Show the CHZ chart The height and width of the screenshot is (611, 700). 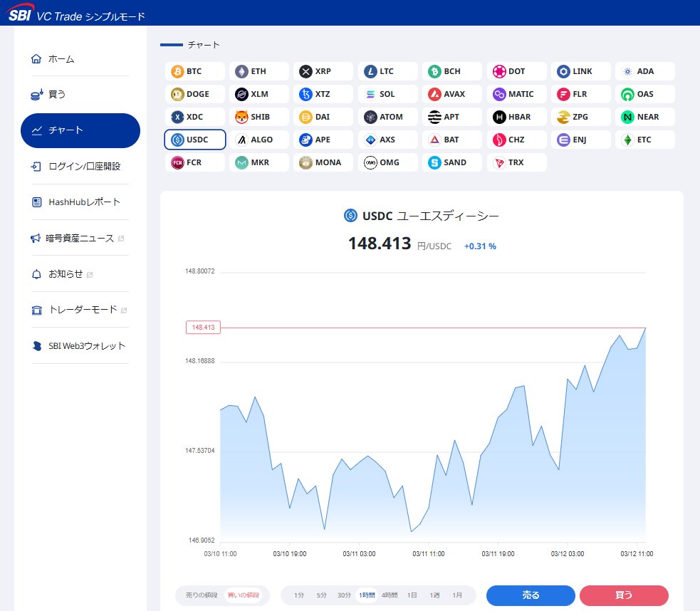[516, 140]
